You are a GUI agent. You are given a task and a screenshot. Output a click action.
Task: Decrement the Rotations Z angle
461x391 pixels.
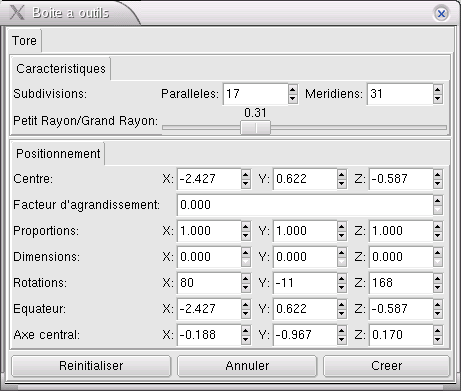[438, 288]
